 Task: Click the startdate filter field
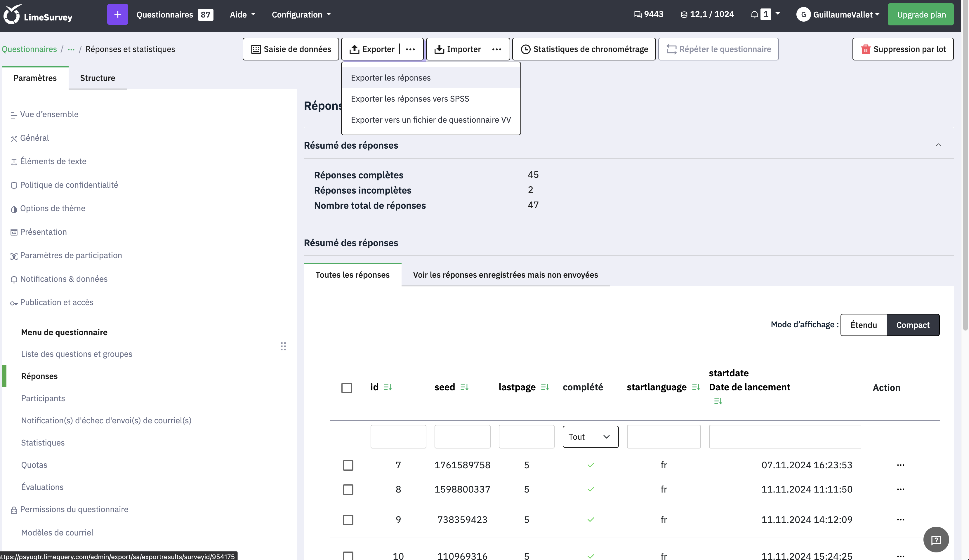[x=785, y=436]
